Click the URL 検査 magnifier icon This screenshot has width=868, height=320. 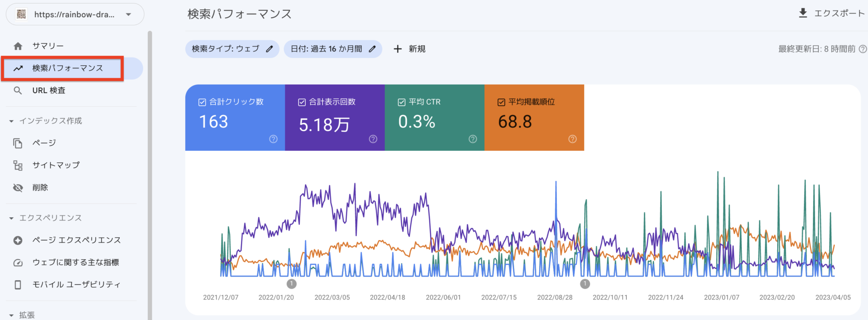coord(18,91)
